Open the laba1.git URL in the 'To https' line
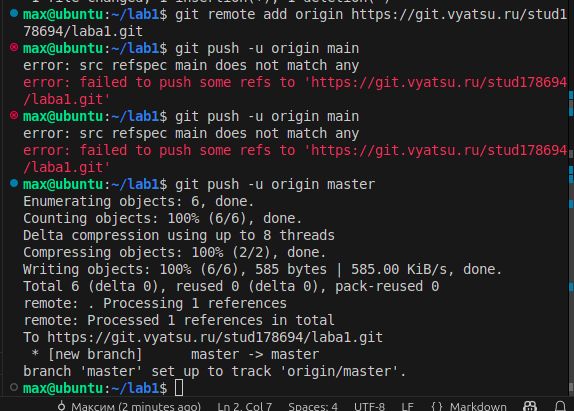The width and height of the screenshot is (574, 411). (215, 337)
